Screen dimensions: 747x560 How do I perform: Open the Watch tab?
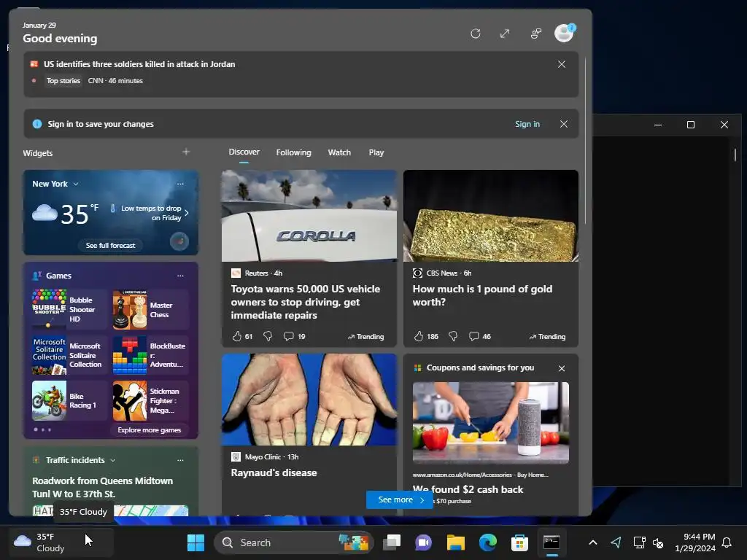tap(339, 152)
